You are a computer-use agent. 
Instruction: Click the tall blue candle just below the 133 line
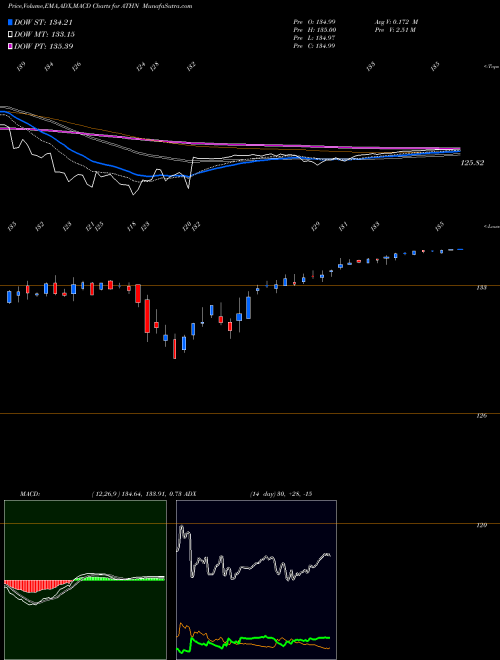(x=248, y=308)
